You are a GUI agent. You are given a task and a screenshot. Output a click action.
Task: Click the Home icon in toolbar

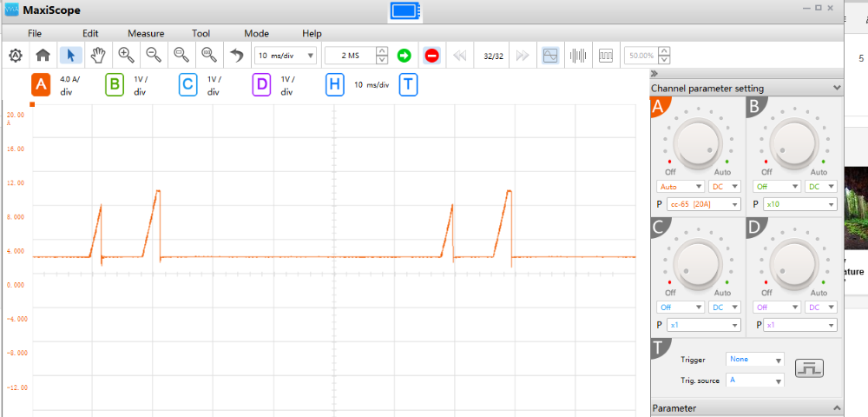[x=43, y=56]
